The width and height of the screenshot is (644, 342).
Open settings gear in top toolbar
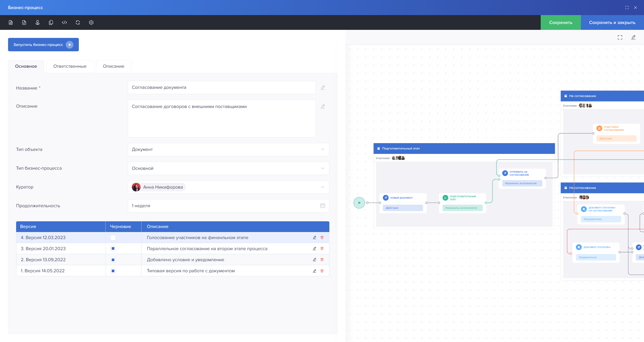pos(91,22)
